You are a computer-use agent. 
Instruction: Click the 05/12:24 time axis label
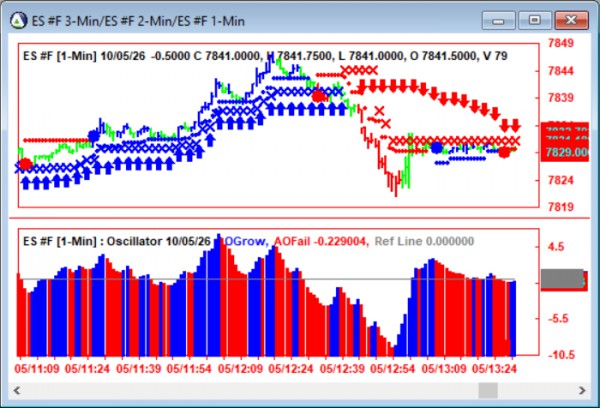[x=291, y=369]
